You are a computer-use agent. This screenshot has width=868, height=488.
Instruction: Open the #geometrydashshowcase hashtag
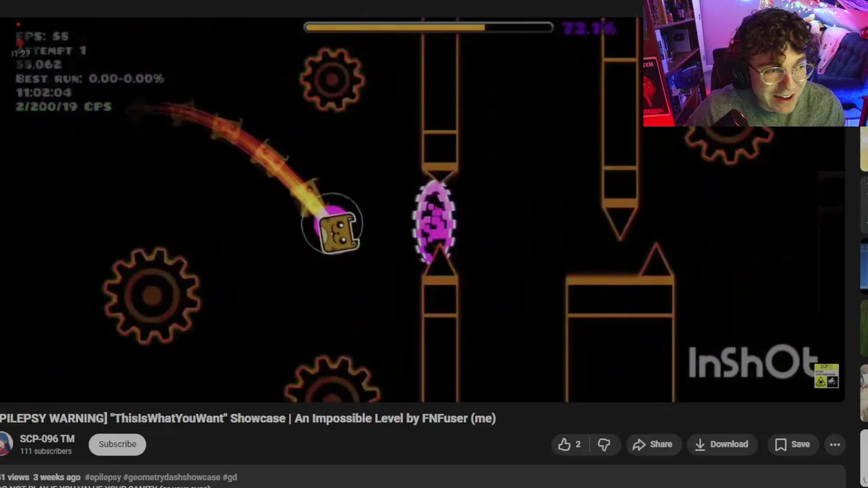(x=172, y=477)
